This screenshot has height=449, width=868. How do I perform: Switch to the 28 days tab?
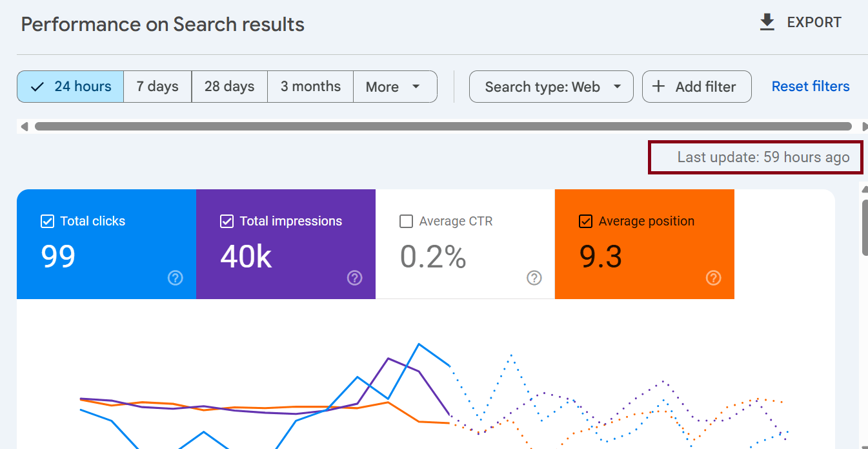pyautogui.click(x=229, y=86)
